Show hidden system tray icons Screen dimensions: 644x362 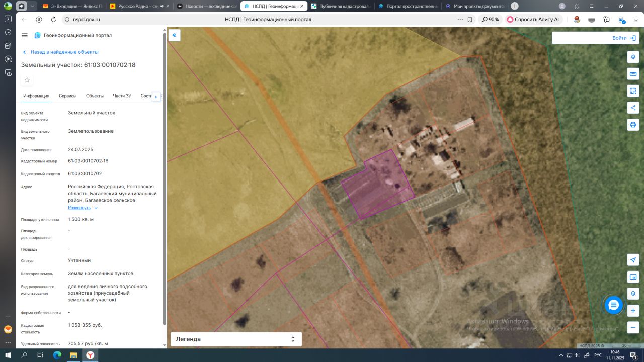[561, 355]
